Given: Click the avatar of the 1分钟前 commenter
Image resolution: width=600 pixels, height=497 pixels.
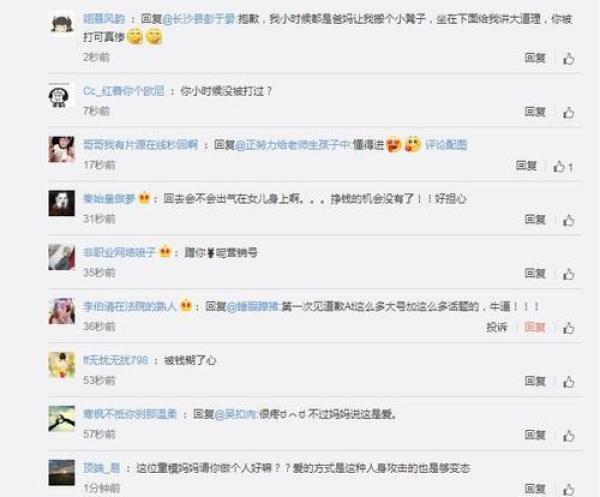Looking at the screenshot, I should click(x=62, y=473).
